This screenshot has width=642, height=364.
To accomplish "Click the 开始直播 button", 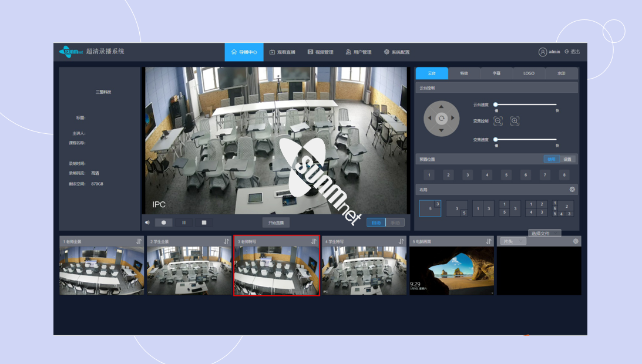I will point(275,223).
